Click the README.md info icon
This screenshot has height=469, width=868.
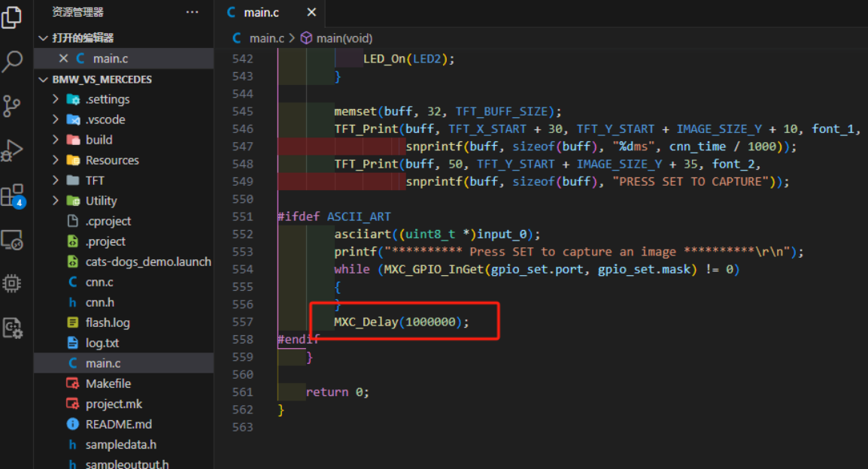(72, 424)
